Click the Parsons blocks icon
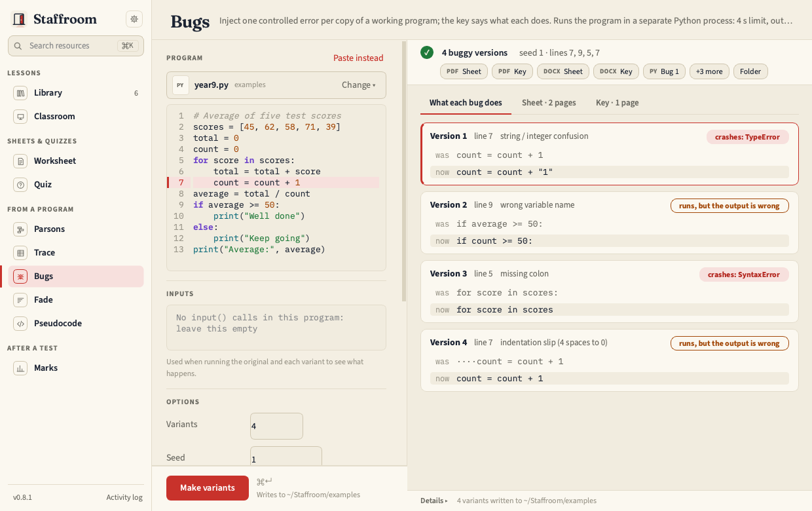The height and width of the screenshot is (511, 812). click(20, 229)
